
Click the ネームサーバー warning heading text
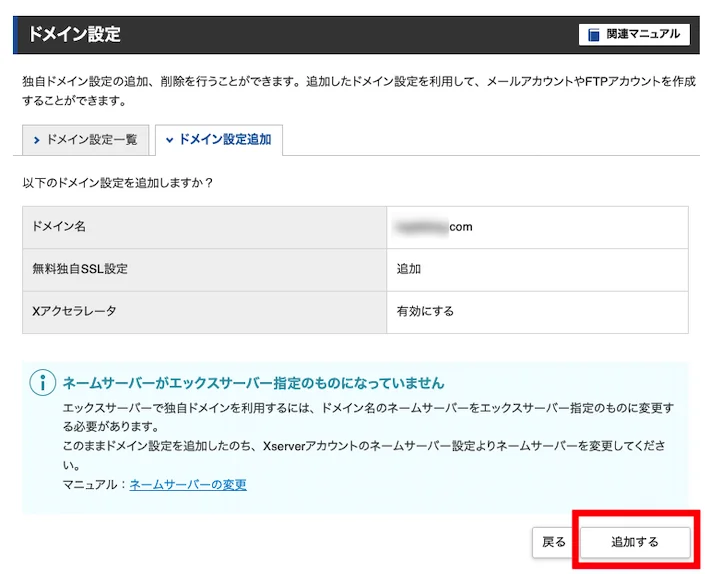(254, 383)
